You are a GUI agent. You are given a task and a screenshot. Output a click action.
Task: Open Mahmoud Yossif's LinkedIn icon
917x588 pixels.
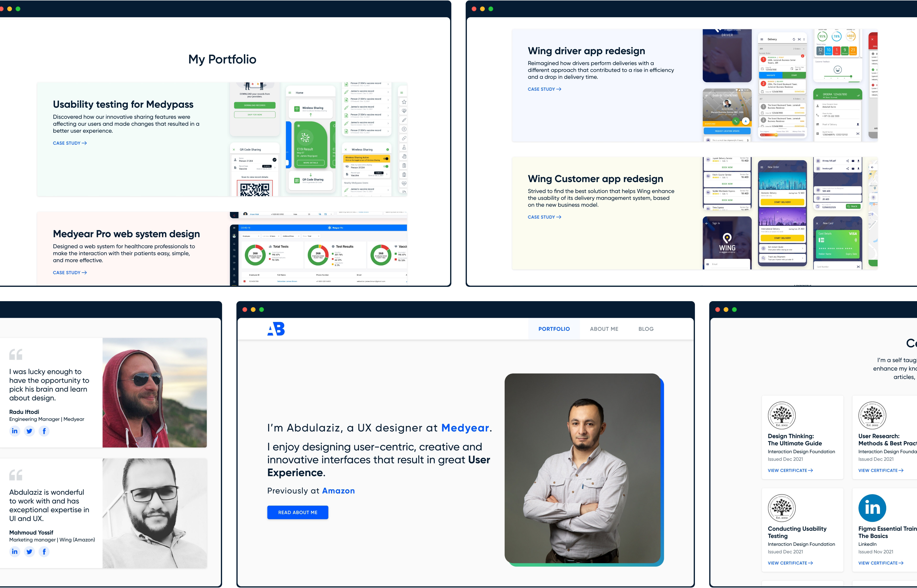pyautogui.click(x=15, y=552)
